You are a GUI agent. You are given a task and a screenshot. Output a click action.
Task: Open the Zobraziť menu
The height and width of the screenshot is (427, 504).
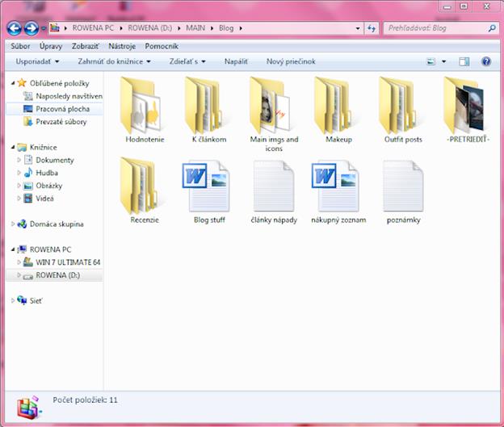[86, 46]
